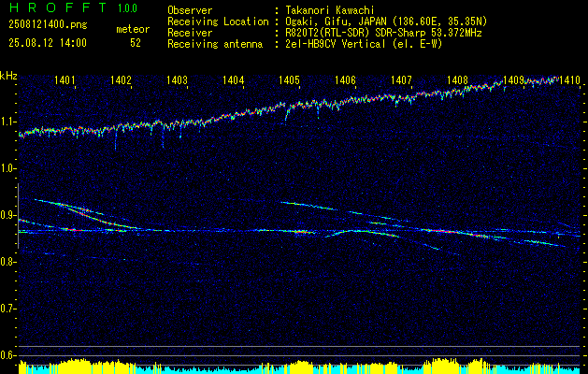
Task: Click the Receiving Location field label
Action: point(218,22)
